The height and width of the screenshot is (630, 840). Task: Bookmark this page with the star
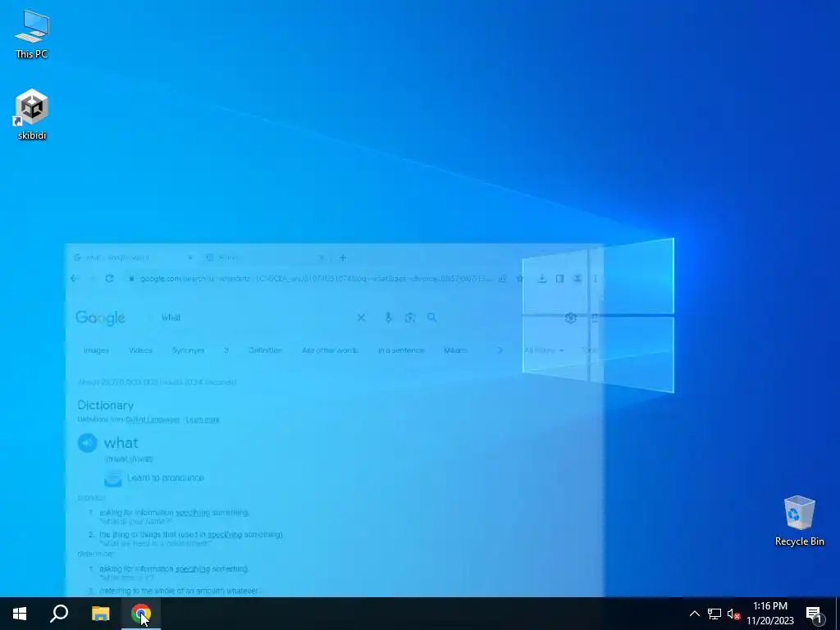click(x=519, y=279)
